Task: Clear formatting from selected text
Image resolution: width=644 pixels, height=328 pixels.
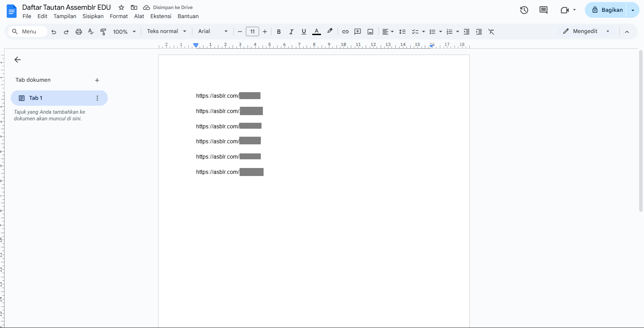Action: [491, 32]
